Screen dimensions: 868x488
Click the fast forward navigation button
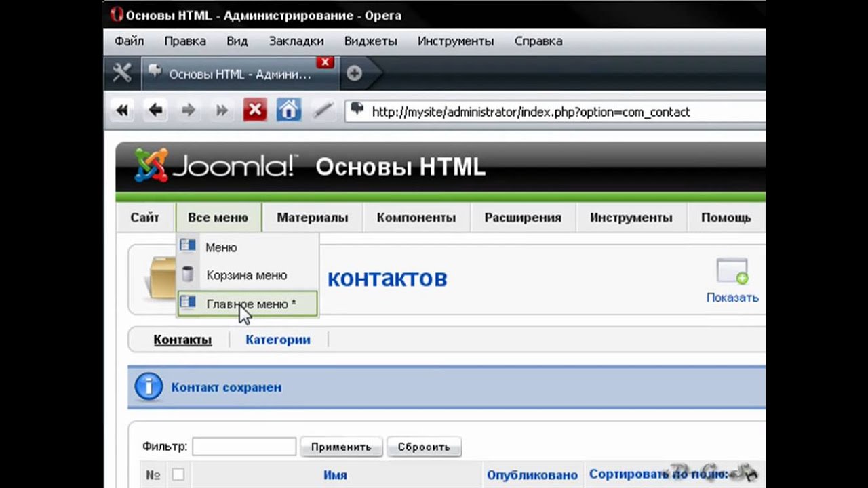click(x=222, y=110)
